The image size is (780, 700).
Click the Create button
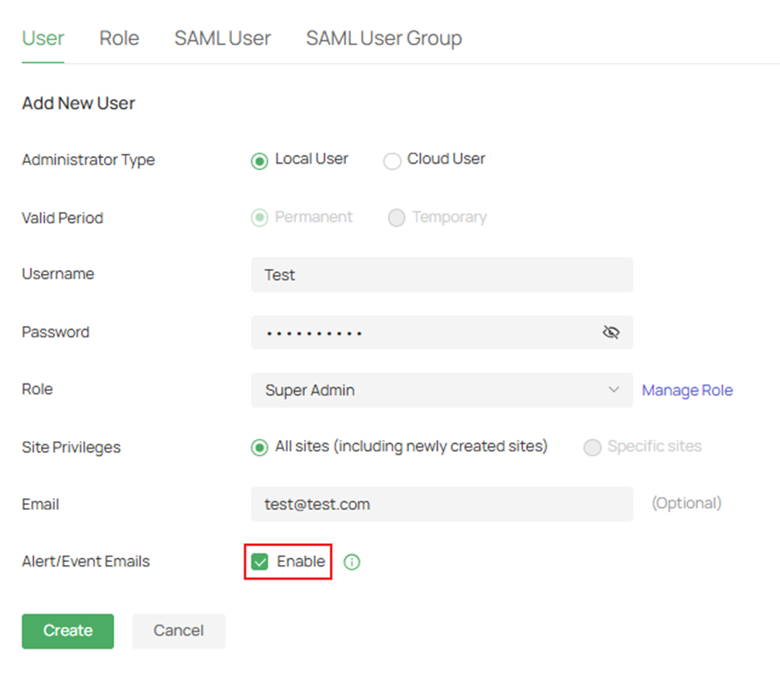[x=68, y=631]
